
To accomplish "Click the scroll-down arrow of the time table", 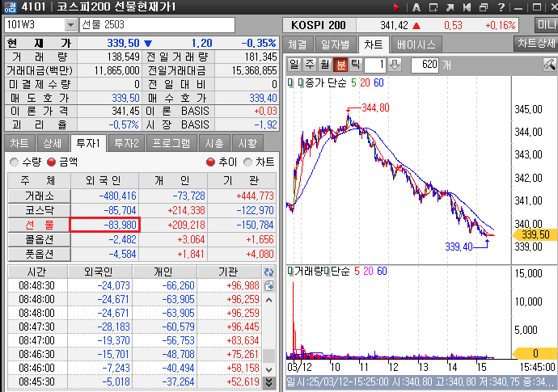I will (269, 369).
